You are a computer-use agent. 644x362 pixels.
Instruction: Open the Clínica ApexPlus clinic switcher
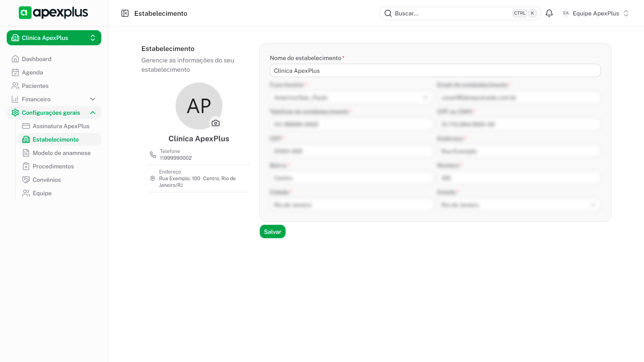click(x=54, y=38)
